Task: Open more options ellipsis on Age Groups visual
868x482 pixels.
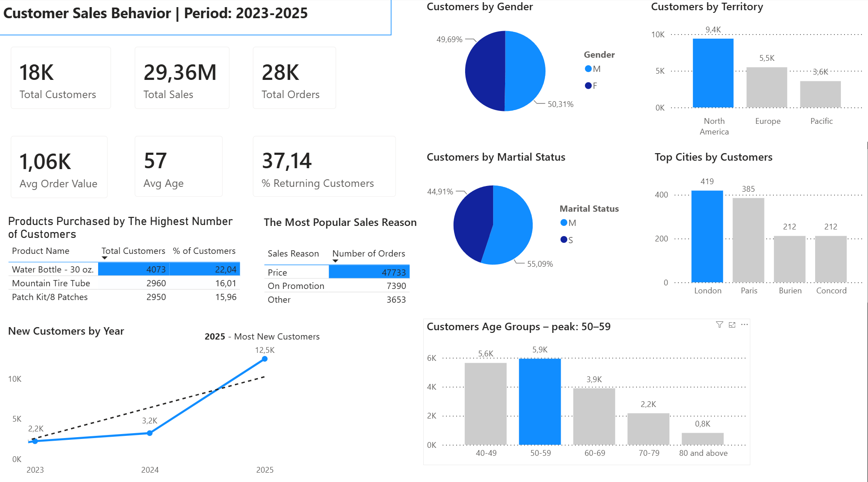Action: (745, 325)
